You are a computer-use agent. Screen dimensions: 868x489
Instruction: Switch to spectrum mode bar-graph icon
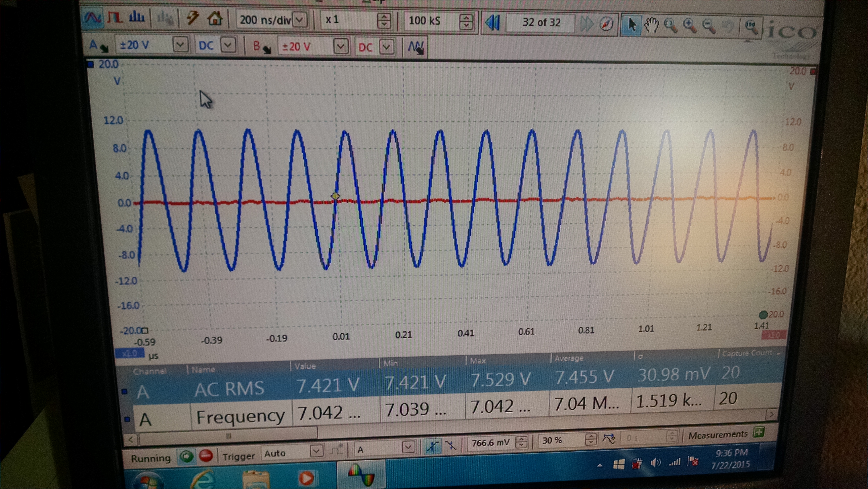tap(137, 17)
